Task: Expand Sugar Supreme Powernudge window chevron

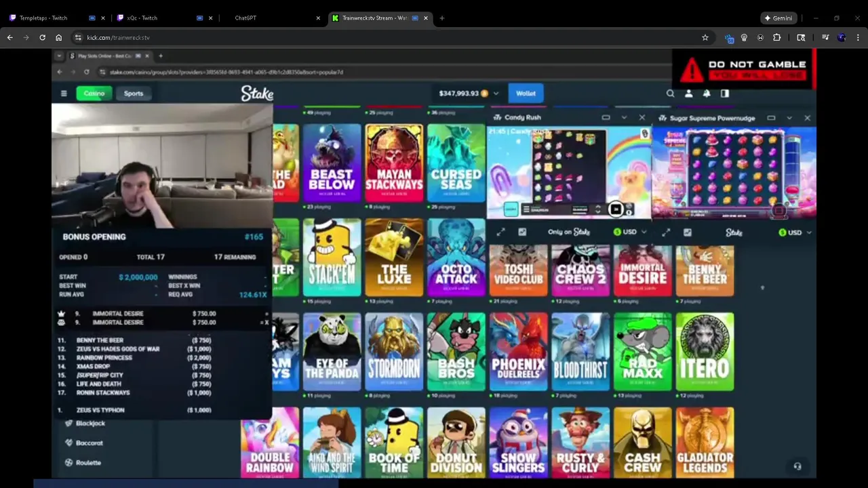Action: click(x=789, y=118)
